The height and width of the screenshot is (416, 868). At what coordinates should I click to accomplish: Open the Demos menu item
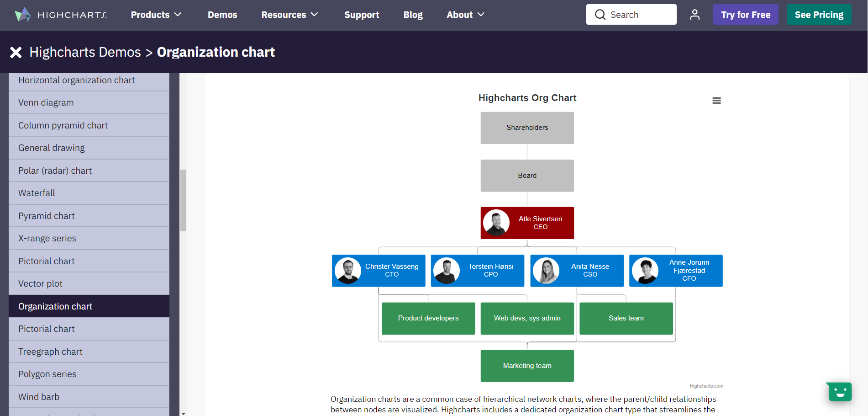click(222, 15)
